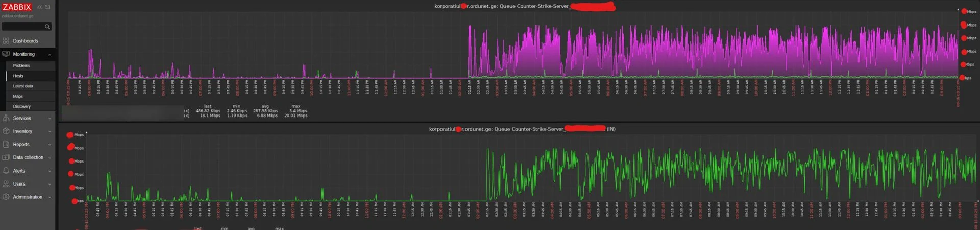The height and width of the screenshot is (230, 980).
Task: Click the search magnifier icon
Action: pyautogui.click(x=47, y=27)
